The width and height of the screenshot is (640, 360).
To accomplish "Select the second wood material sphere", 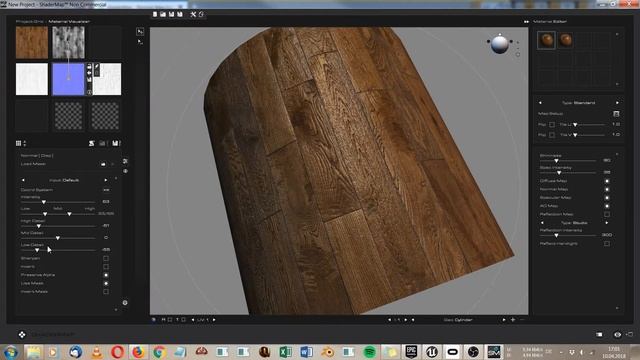I will tap(565, 40).
